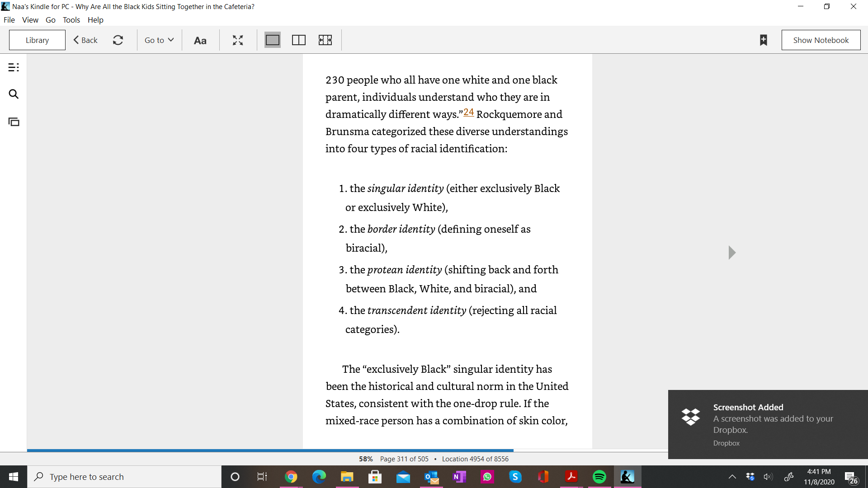Open Spotify from taskbar
The width and height of the screenshot is (868, 488).
point(599,477)
